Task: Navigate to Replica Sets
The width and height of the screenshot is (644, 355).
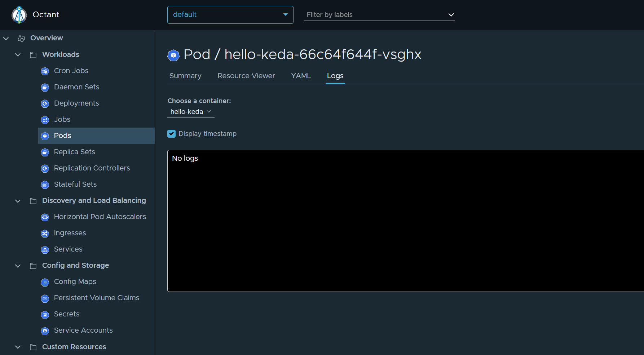Action: coord(74,152)
